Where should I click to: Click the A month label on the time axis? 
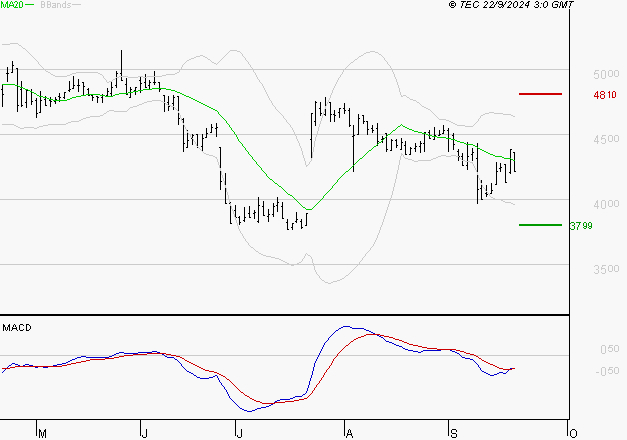(349, 434)
